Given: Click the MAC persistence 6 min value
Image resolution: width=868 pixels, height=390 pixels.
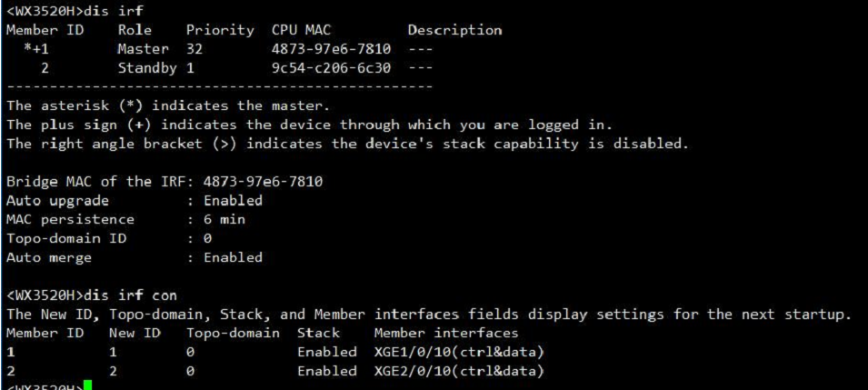Looking at the screenshot, I should tap(224, 219).
